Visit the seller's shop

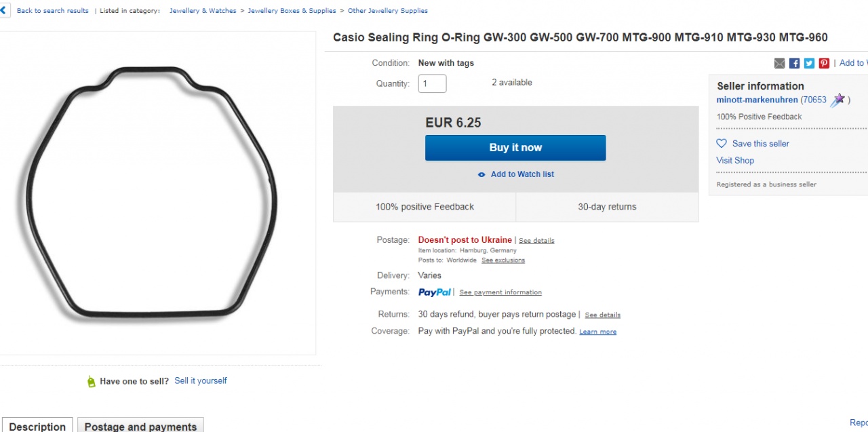point(735,161)
